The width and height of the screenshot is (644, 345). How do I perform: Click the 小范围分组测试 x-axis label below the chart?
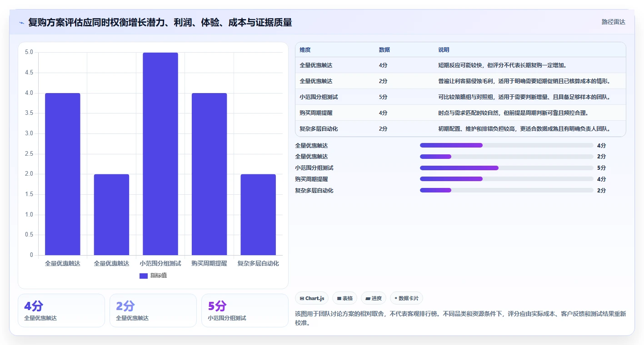[x=160, y=263]
